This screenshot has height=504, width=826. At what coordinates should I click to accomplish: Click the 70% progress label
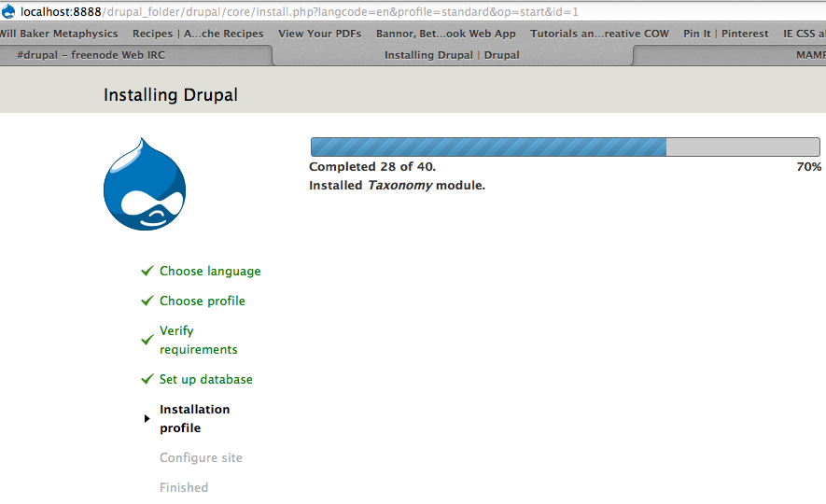pyautogui.click(x=809, y=167)
